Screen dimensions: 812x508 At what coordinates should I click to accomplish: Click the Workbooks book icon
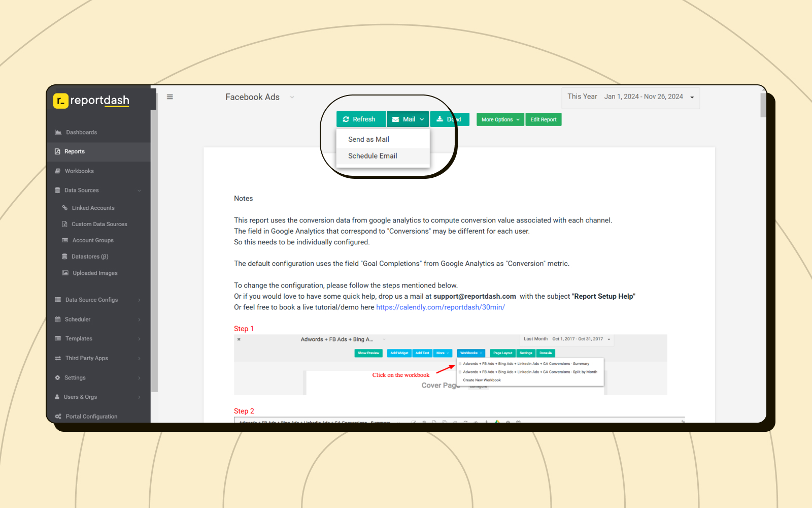pyautogui.click(x=57, y=171)
